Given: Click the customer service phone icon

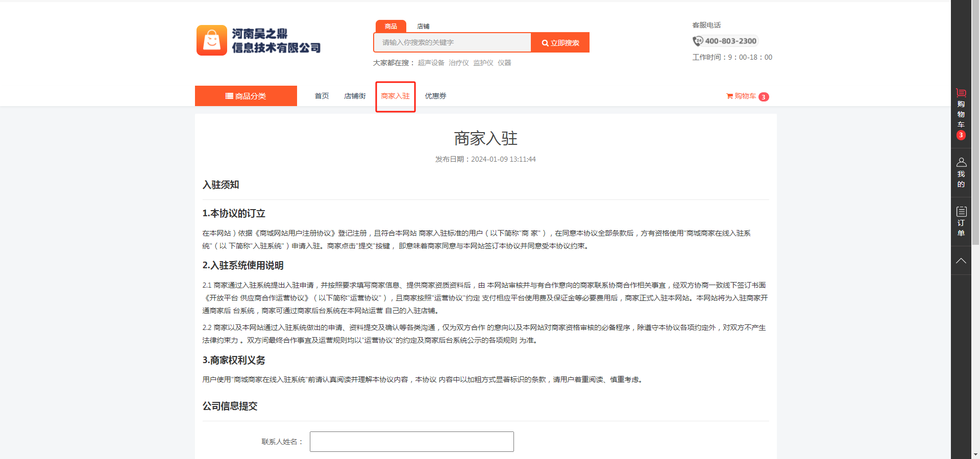Looking at the screenshot, I should click(x=697, y=41).
